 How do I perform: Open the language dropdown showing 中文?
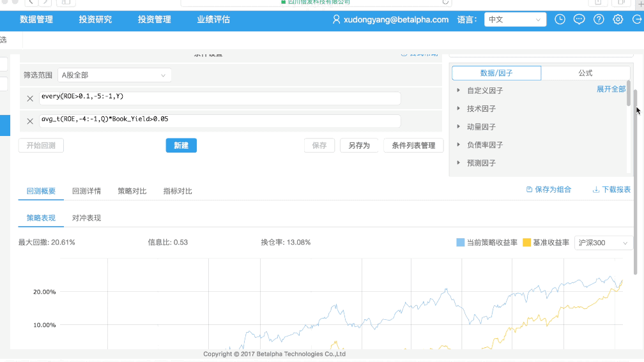pos(515,20)
